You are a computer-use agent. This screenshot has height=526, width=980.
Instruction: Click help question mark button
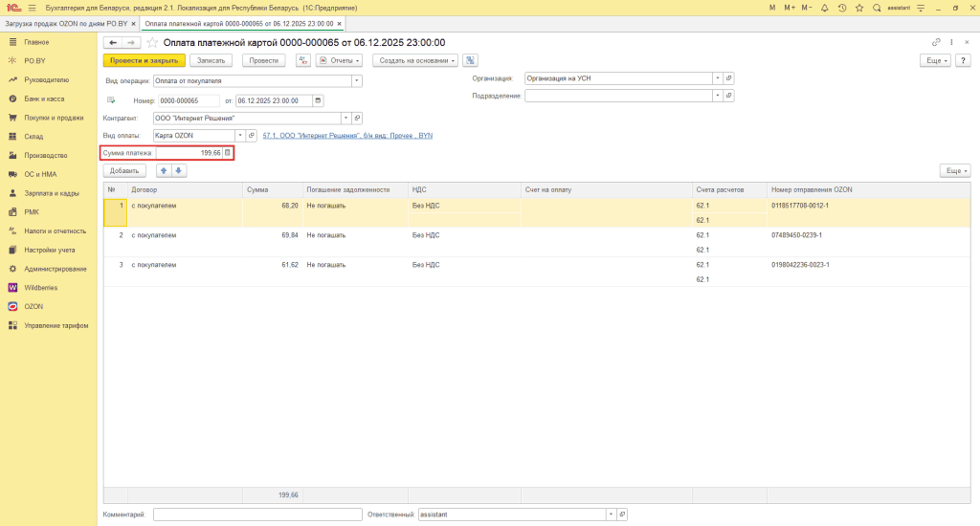click(x=963, y=60)
